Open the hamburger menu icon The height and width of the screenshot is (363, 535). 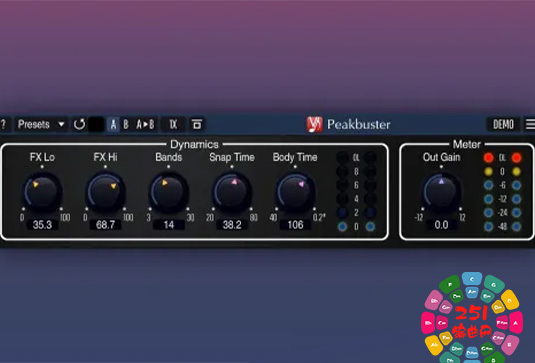point(530,124)
